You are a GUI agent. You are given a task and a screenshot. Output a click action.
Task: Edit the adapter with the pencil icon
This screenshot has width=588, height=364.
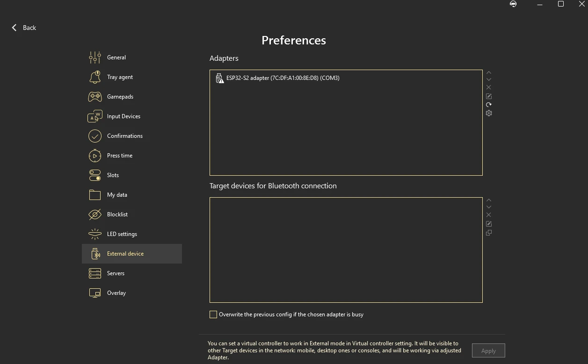point(489,96)
